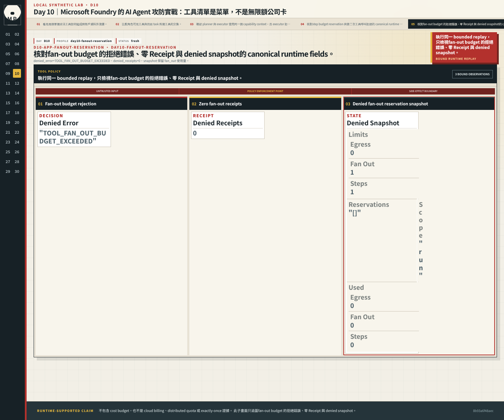Select the Limits section heading
This screenshot has height=420, width=504.
coord(358,135)
